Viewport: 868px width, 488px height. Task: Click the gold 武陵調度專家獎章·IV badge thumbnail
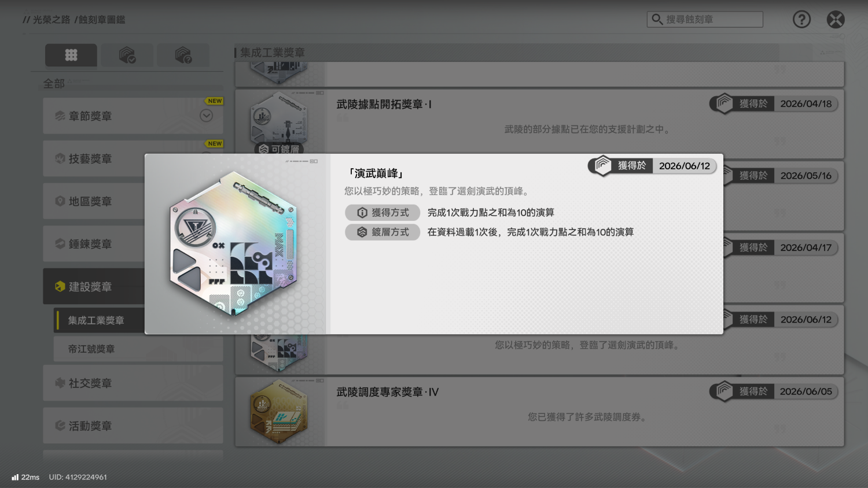click(x=279, y=412)
